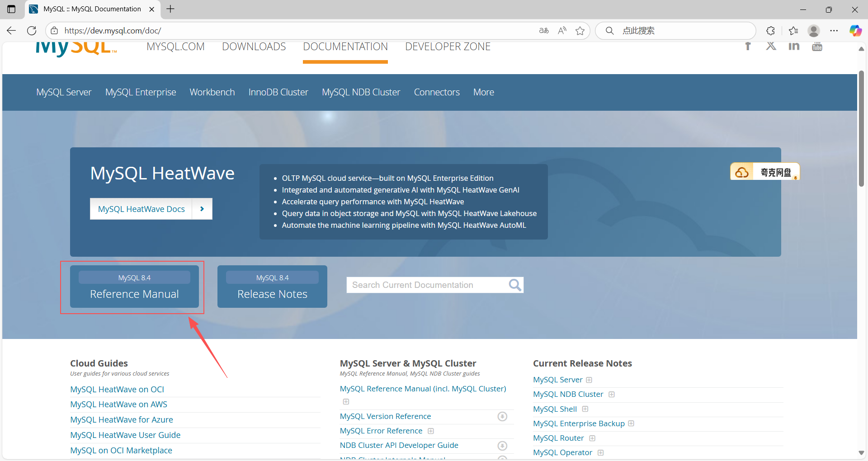Add page to favorites star

coord(580,31)
